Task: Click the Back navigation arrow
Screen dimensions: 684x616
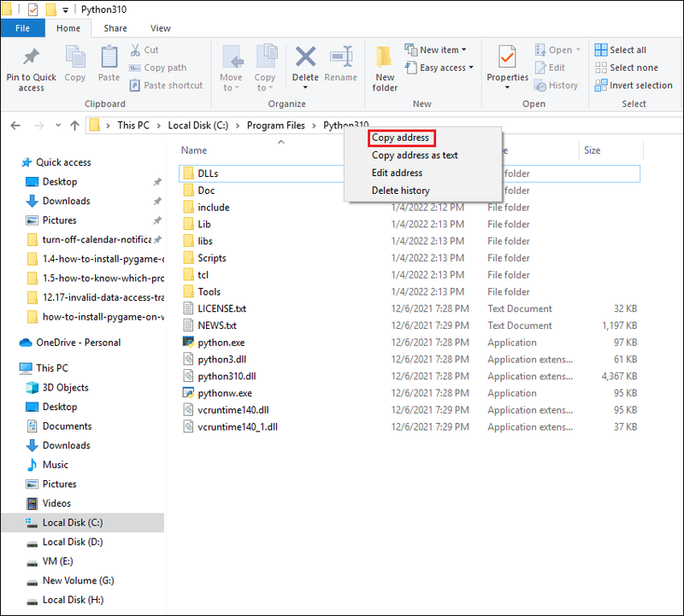Action: click(x=15, y=126)
